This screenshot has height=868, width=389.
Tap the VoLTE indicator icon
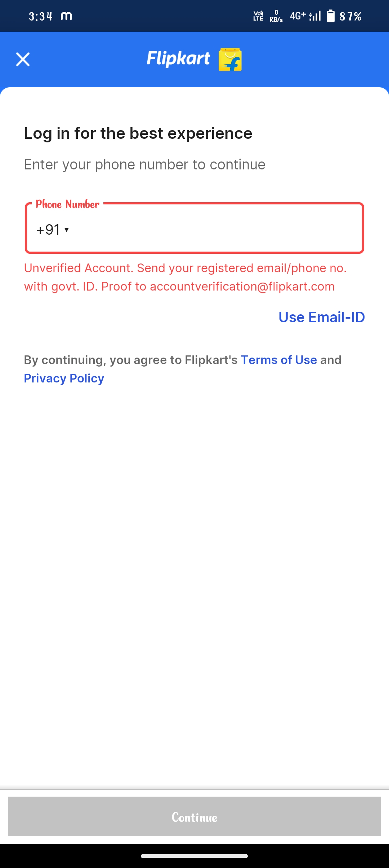click(258, 16)
